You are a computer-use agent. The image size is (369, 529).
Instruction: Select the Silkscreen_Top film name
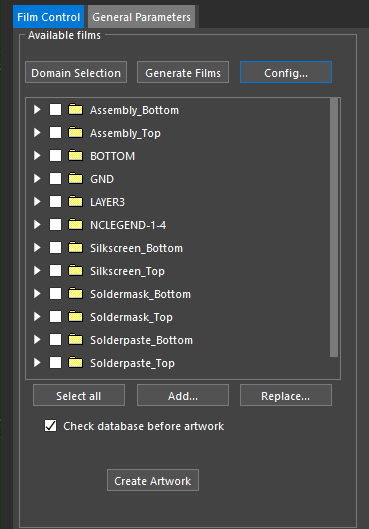tap(127, 271)
